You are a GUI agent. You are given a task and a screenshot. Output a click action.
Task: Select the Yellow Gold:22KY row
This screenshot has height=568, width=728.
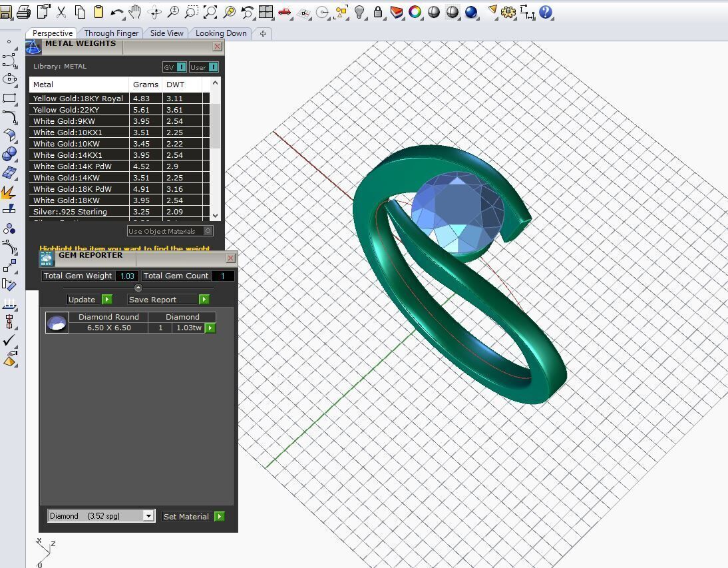click(x=119, y=110)
